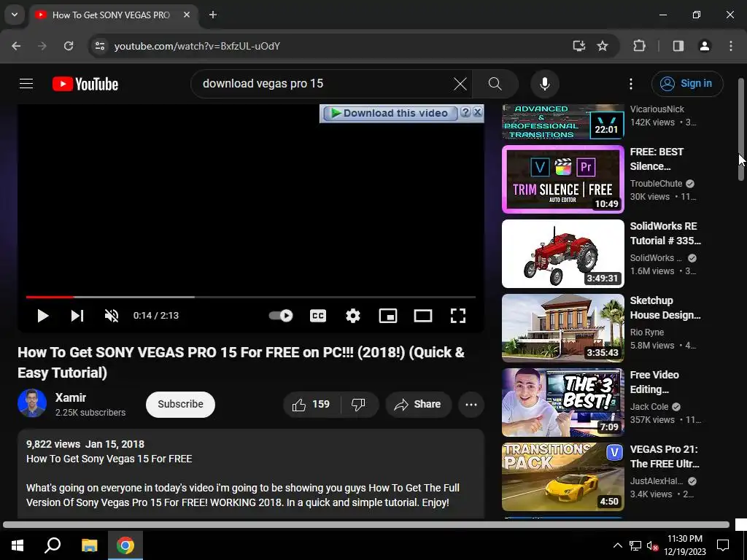Switch to theater mode
747x560 pixels.
tap(422, 316)
